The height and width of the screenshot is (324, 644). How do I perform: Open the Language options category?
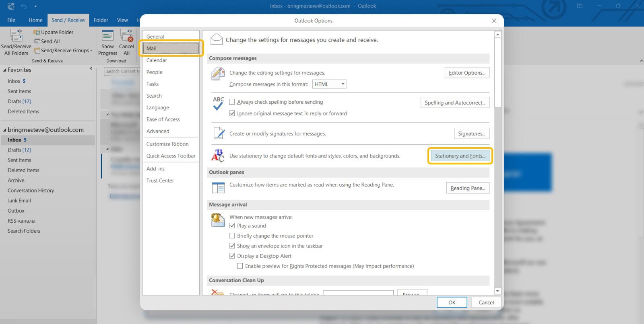(171, 108)
